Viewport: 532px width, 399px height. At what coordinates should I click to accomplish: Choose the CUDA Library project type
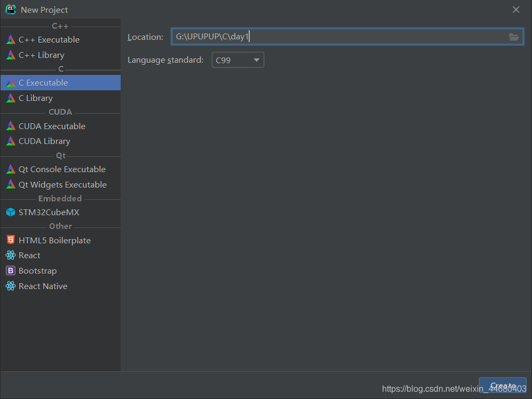point(44,141)
